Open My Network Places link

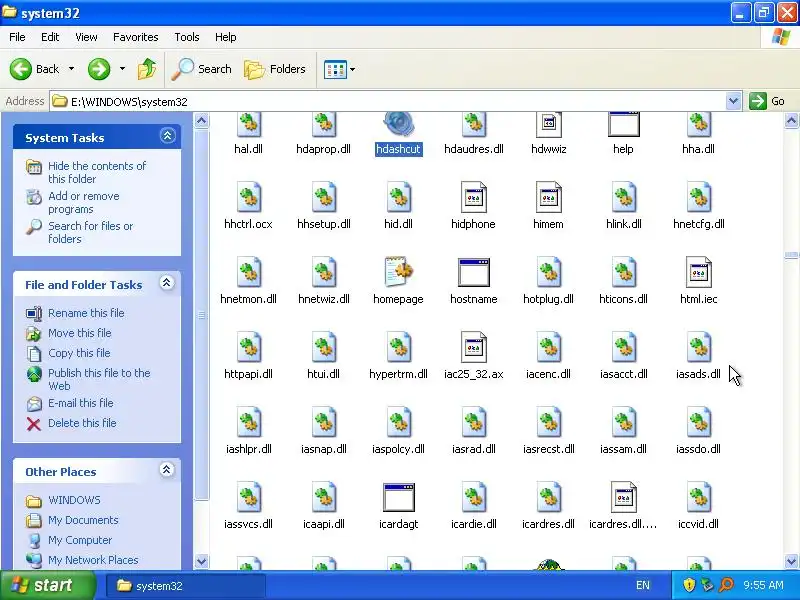tap(93, 560)
